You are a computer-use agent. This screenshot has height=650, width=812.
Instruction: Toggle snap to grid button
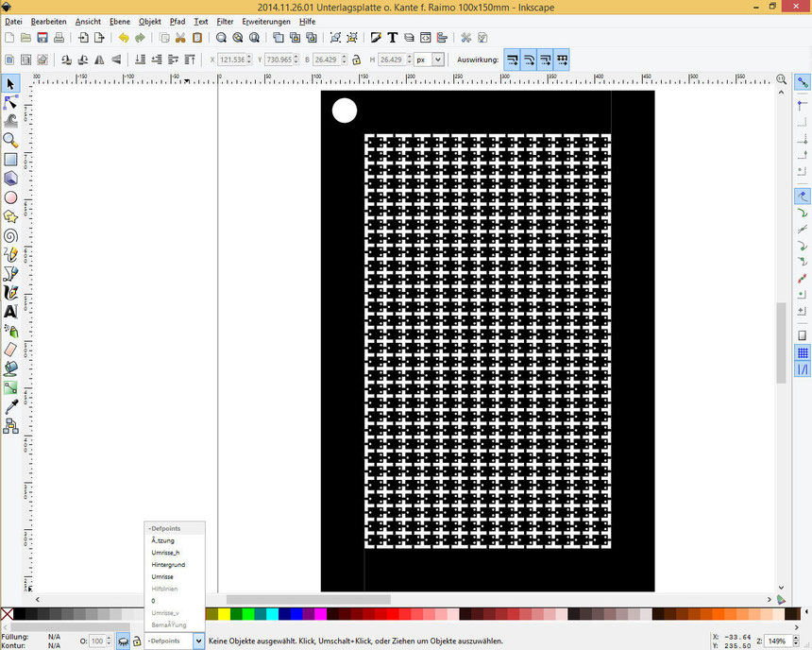[x=803, y=353]
